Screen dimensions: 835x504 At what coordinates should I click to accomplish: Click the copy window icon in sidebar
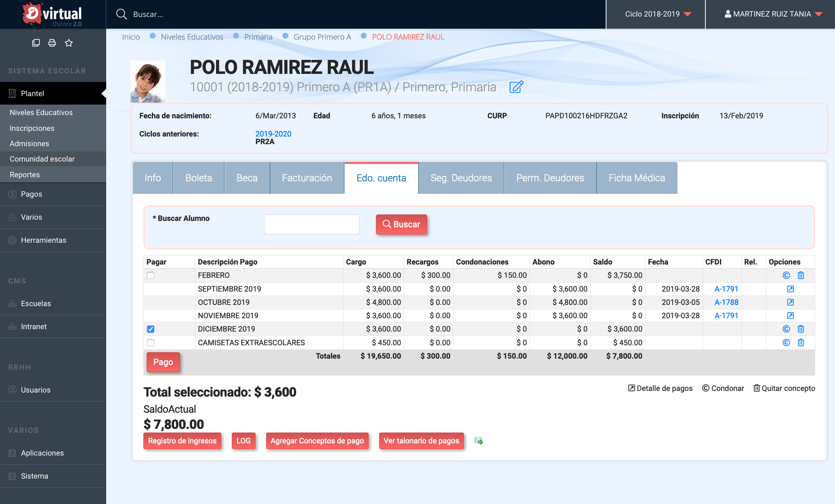pos(36,43)
